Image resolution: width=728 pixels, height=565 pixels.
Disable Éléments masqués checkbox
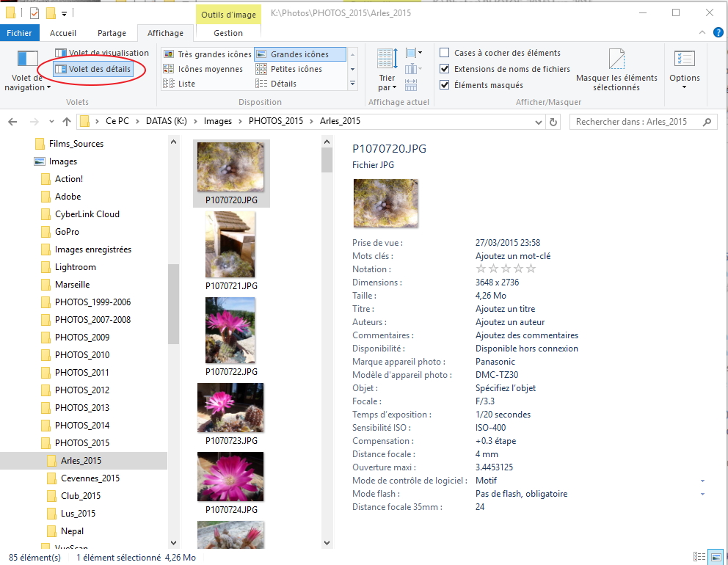[x=445, y=85]
